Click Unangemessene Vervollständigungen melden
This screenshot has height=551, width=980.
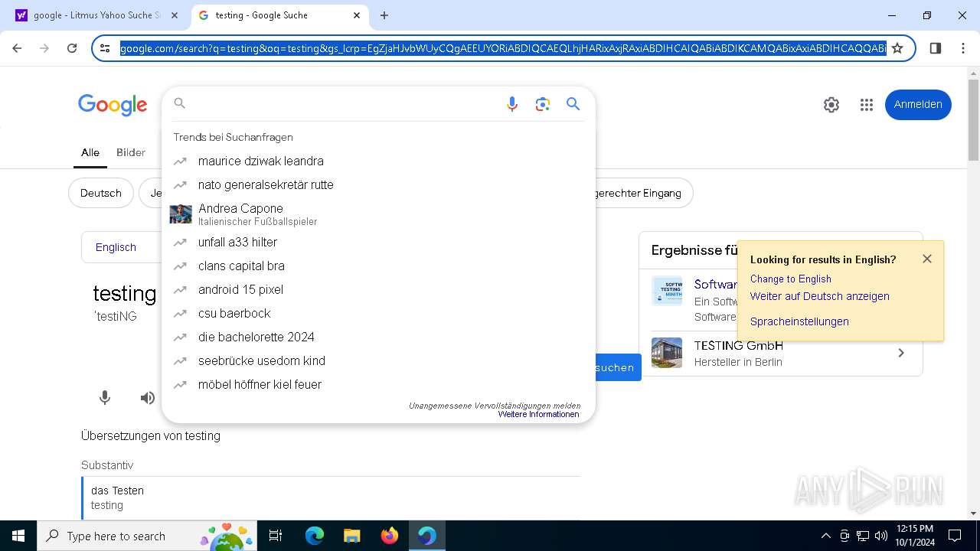[x=494, y=406]
